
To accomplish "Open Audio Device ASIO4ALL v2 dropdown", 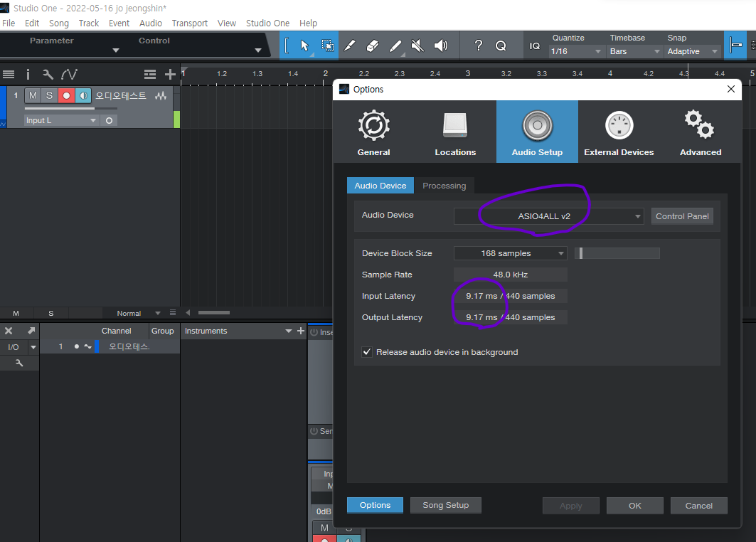I will (548, 216).
